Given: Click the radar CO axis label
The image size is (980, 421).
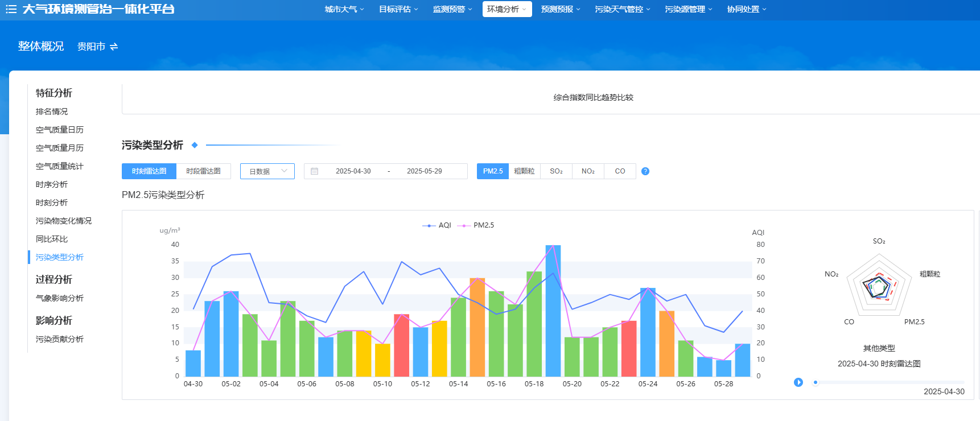Looking at the screenshot, I should coord(849,322).
